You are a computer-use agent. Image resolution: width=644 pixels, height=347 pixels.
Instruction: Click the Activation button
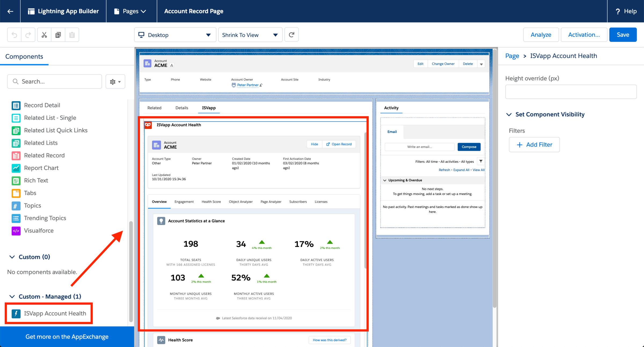pyautogui.click(x=584, y=35)
